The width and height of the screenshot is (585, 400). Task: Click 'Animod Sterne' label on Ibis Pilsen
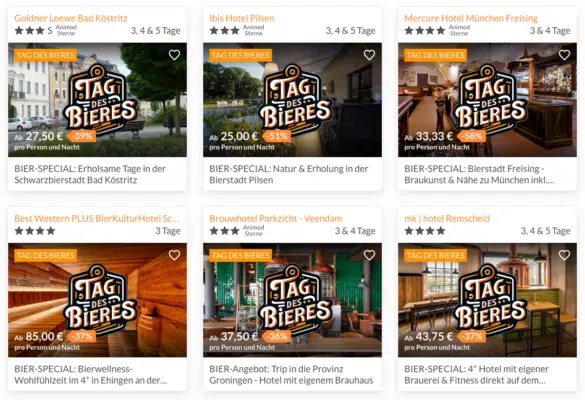click(x=254, y=30)
